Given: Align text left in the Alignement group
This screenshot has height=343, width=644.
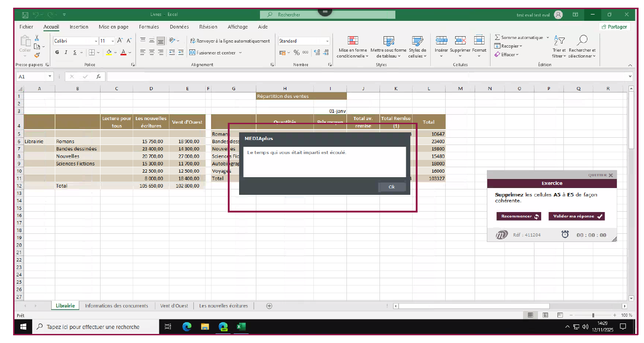Looking at the screenshot, I should coord(143,53).
